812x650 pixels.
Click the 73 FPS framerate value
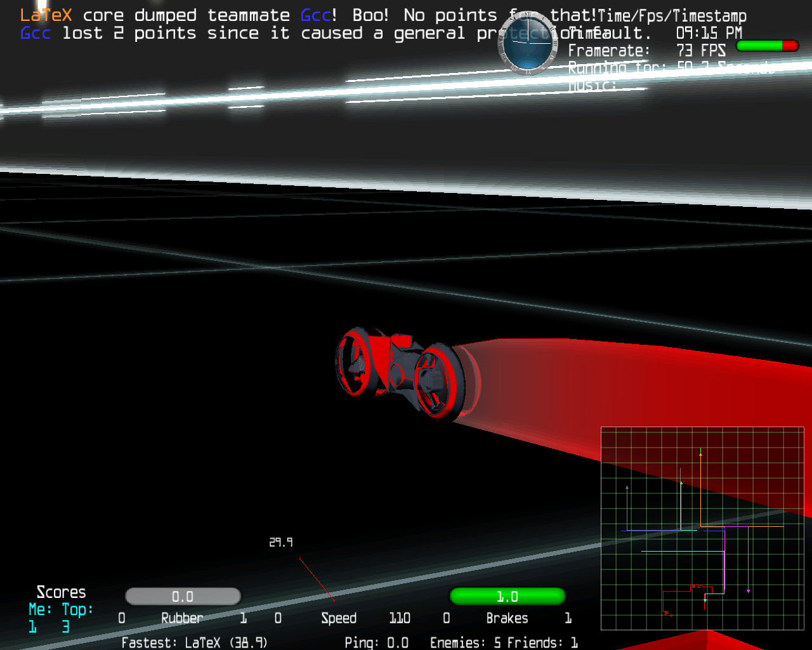click(700, 50)
